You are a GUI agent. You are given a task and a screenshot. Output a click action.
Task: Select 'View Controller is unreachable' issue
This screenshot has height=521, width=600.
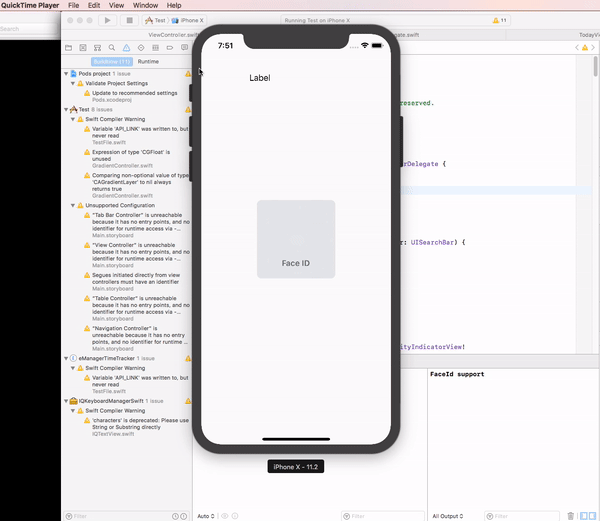(141, 252)
